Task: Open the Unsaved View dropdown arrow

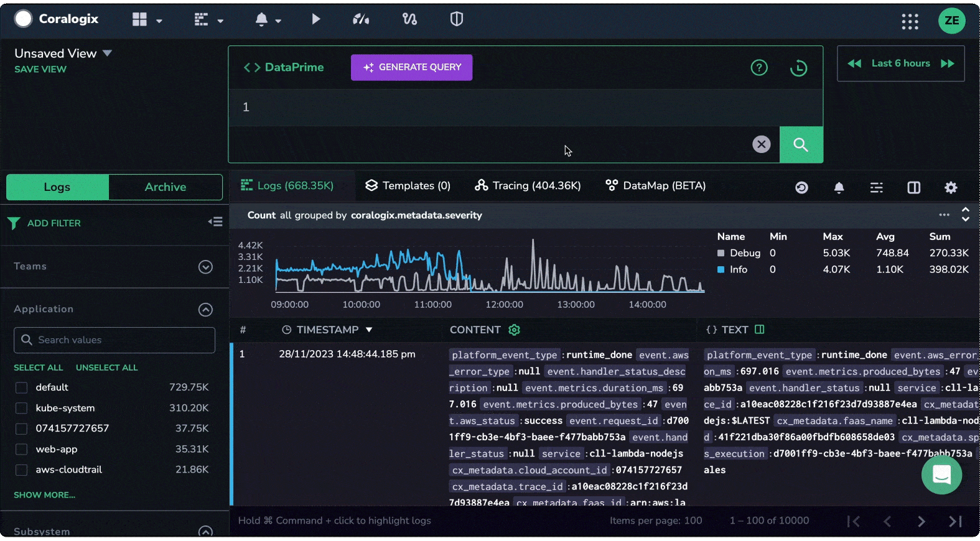Action: click(107, 53)
